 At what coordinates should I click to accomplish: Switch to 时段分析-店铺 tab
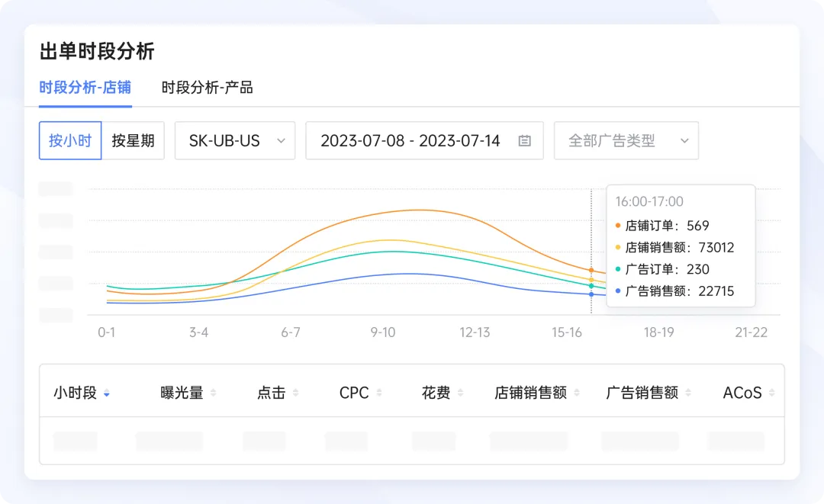[85, 88]
